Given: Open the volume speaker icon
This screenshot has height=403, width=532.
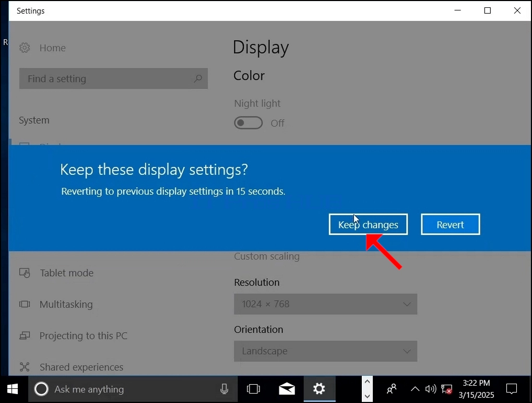Looking at the screenshot, I should click(x=431, y=389).
